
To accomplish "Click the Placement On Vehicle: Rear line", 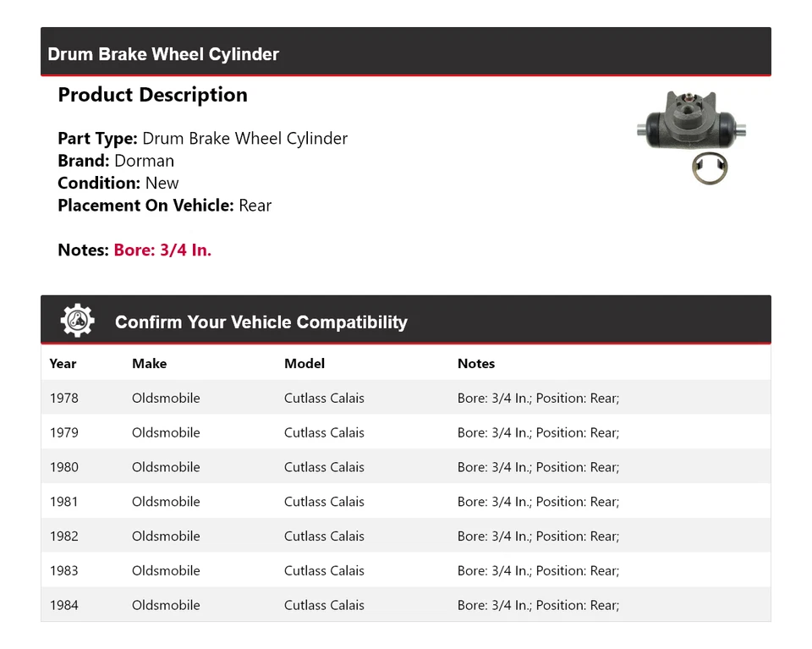I will (x=164, y=206).
